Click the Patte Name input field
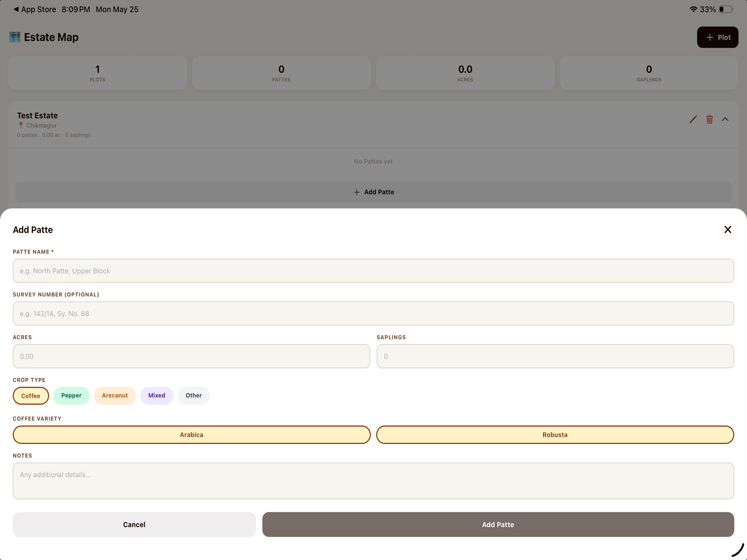The image size is (747, 560). pos(373,271)
